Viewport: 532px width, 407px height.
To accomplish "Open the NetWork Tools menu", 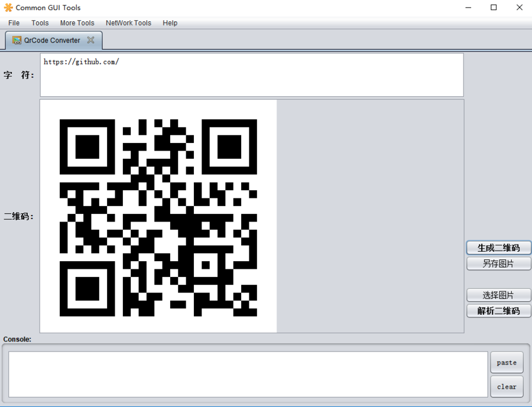I will (x=128, y=23).
